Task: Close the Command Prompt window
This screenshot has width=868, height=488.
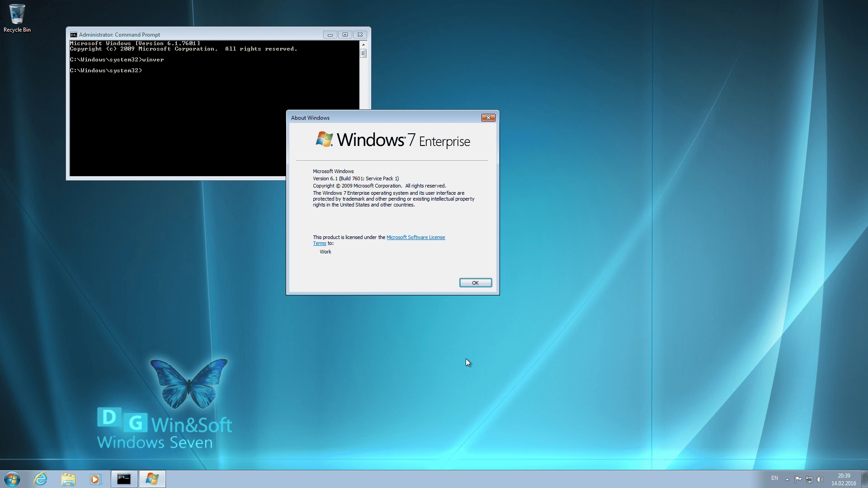Action: click(x=360, y=35)
